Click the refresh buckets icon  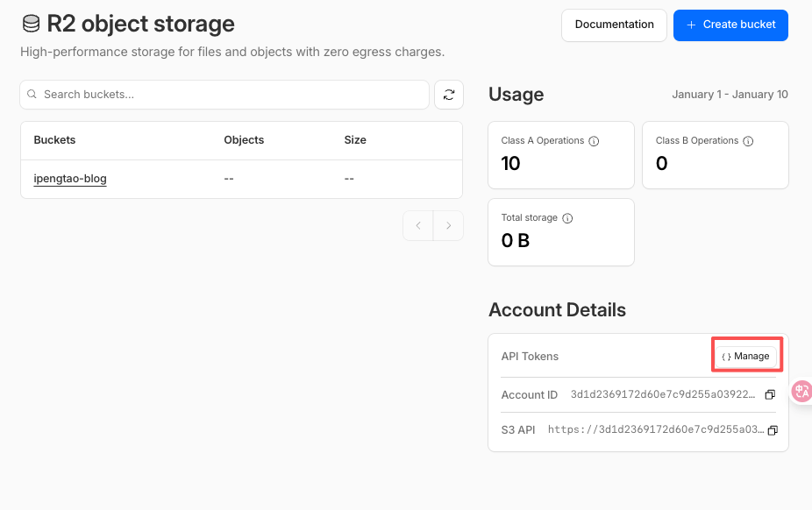(449, 95)
